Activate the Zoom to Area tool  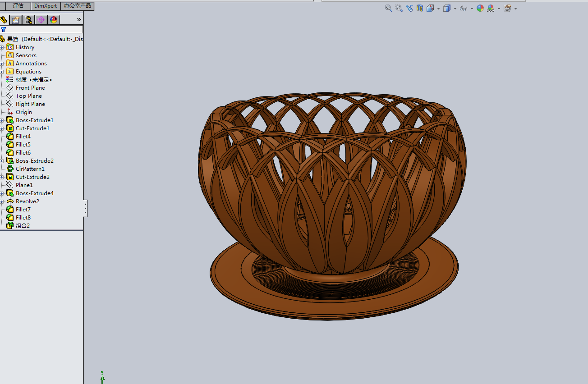(399, 8)
